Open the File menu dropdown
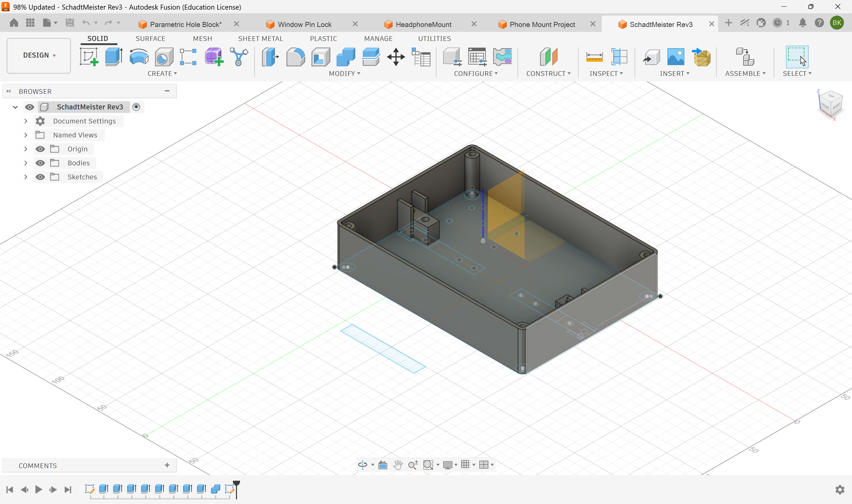 (x=50, y=23)
